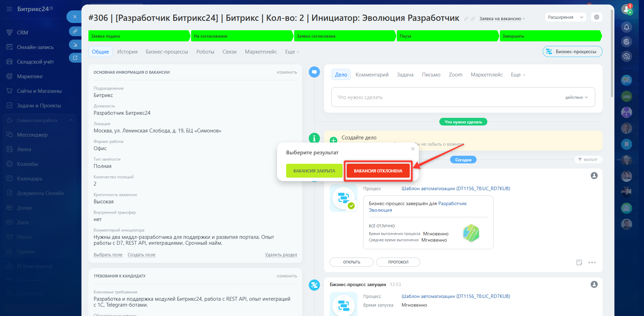The height and width of the screenshot is (316, 644).
Task: Click Расширения button
Action: (561, 17)
